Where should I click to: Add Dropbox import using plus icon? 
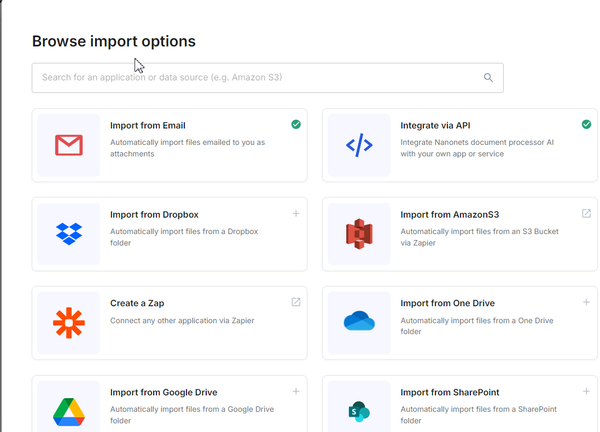pyautogui.click(x=296, y=213)
